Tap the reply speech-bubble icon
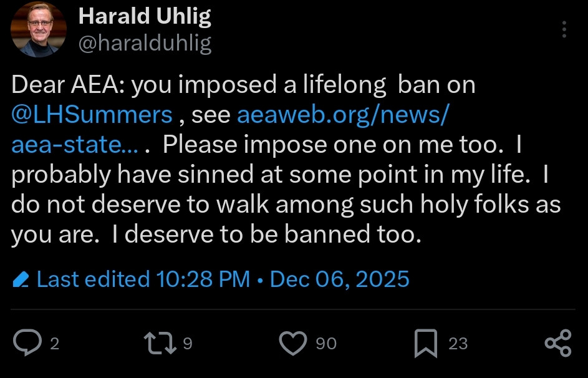588x378 pixels. [26, 344]
